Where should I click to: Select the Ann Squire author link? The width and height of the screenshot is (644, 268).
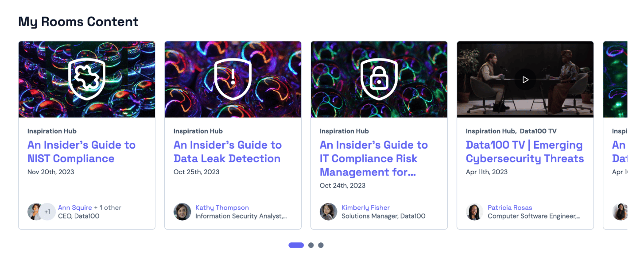75,207
